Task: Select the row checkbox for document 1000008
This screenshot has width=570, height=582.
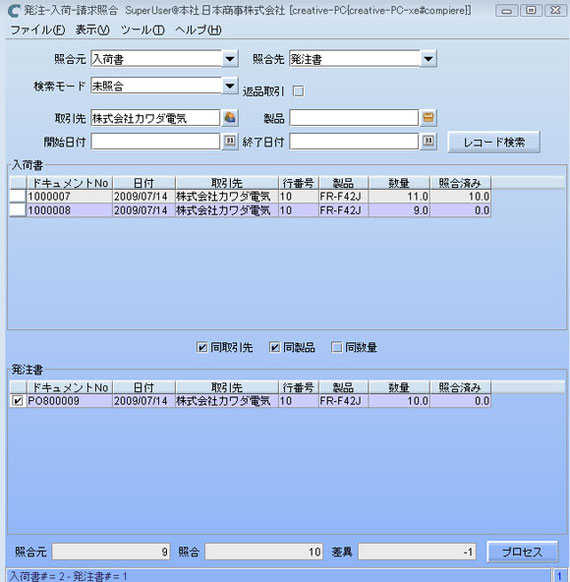Action: pyautogui.click(x=17, y=210)
